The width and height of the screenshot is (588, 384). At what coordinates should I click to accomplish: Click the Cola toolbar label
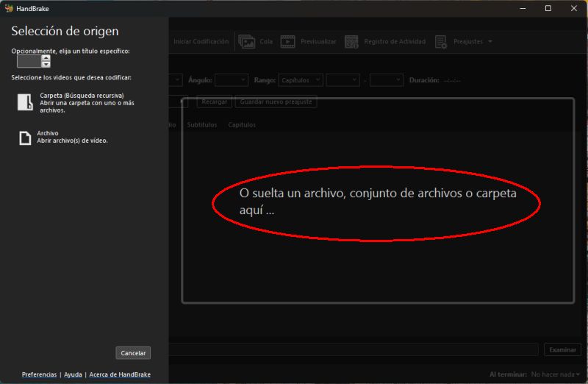pyautogui.click(x=266, y=41)
